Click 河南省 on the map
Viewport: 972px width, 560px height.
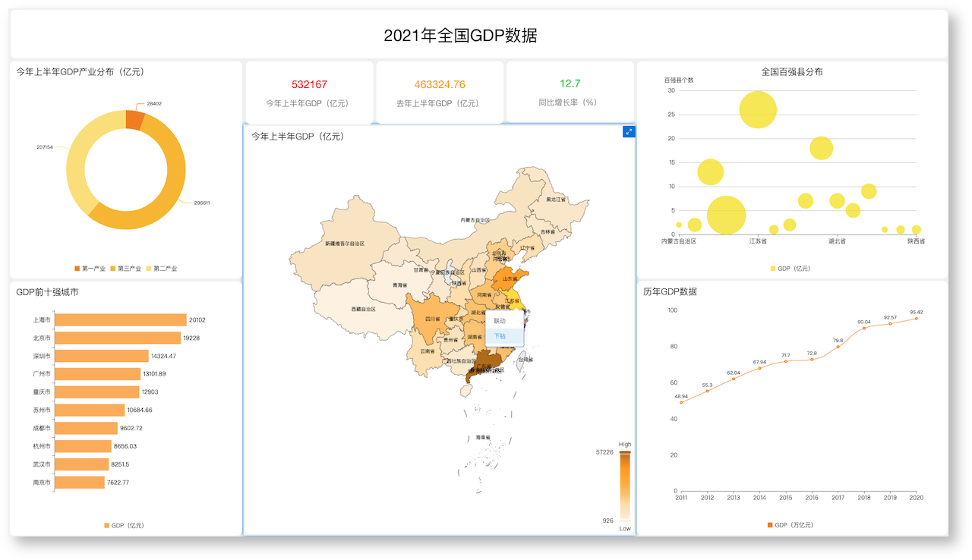pos(484,294)
